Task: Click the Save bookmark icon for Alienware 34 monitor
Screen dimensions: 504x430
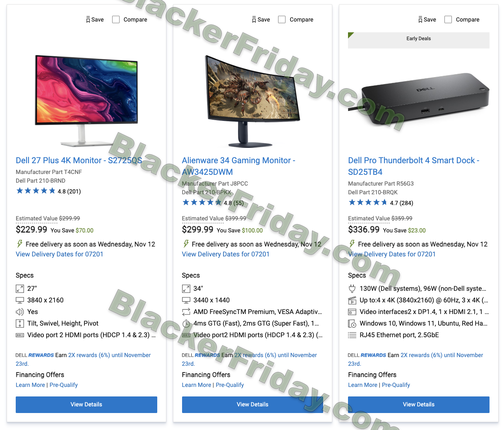Action: (254, 19)
